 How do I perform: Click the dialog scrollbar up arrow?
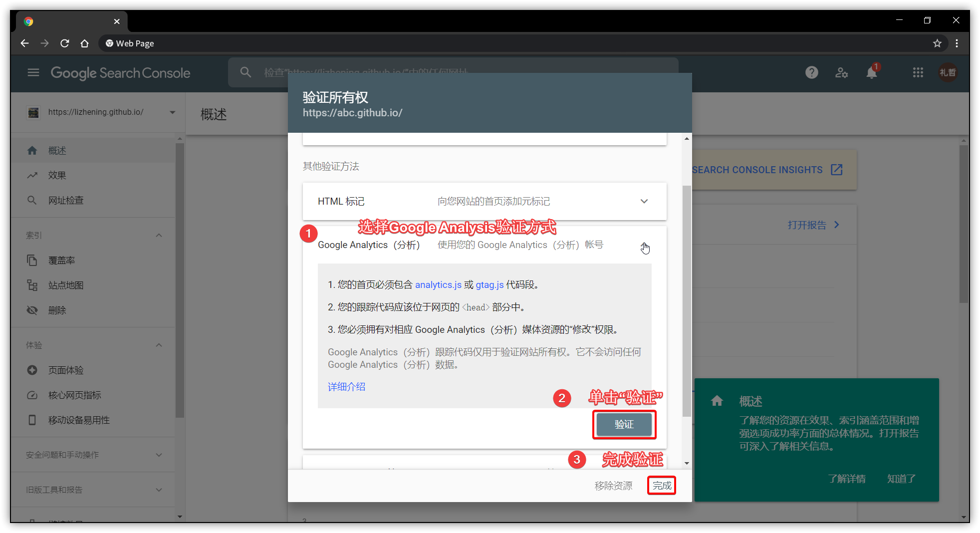pyautogui.click(x=687, y=139)
